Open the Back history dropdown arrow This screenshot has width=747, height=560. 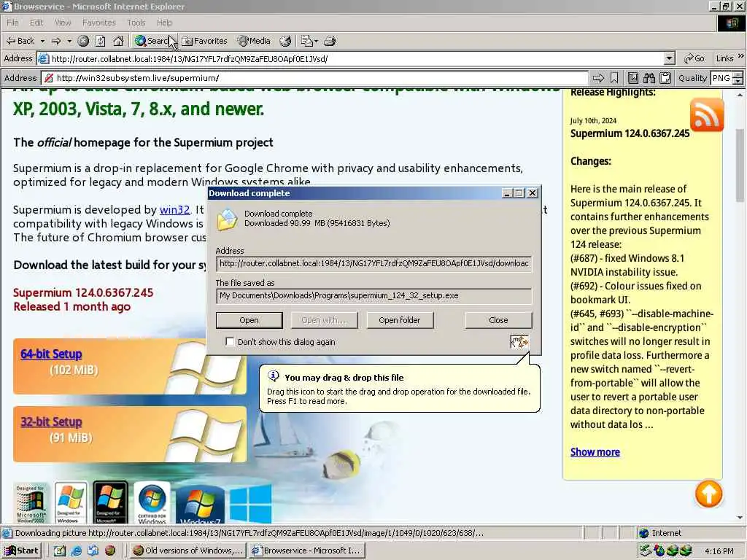42,41
